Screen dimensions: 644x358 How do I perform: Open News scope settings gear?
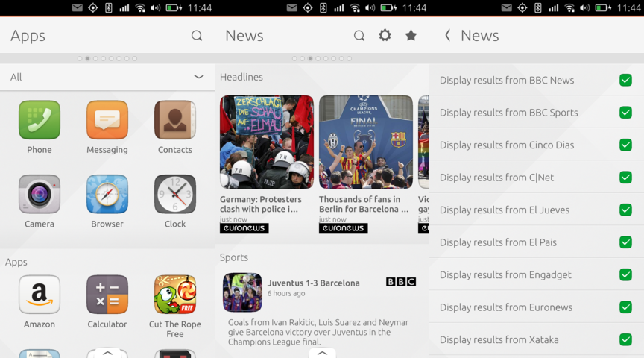[x=385, y=35]
